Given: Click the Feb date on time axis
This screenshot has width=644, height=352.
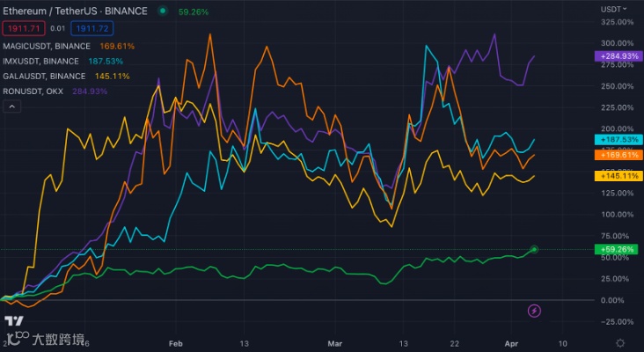Looking at the screenshot, I should click(x=175, y=344).
